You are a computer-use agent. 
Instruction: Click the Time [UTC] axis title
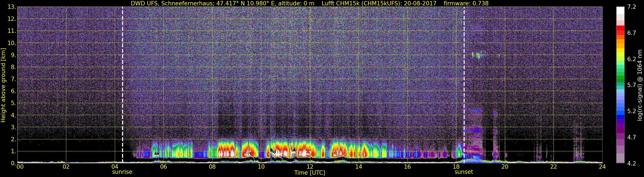pos(309,173)
